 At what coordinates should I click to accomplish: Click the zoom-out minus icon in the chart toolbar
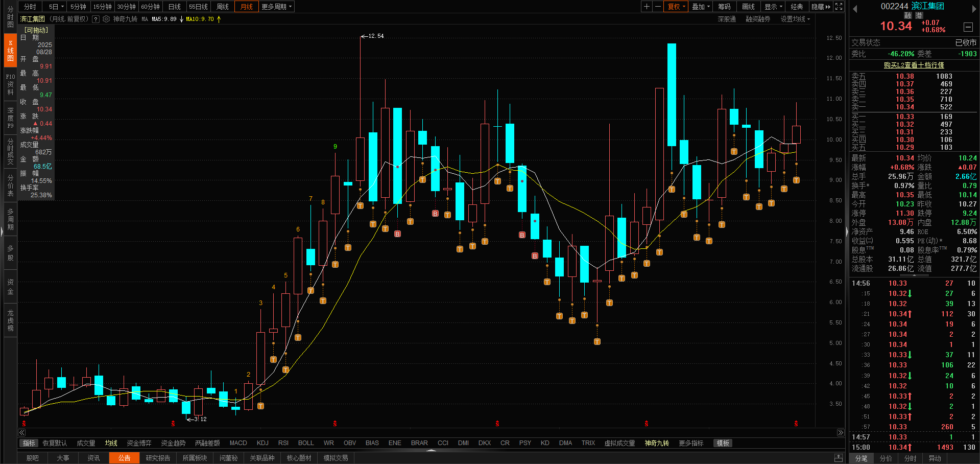(658, 7)
